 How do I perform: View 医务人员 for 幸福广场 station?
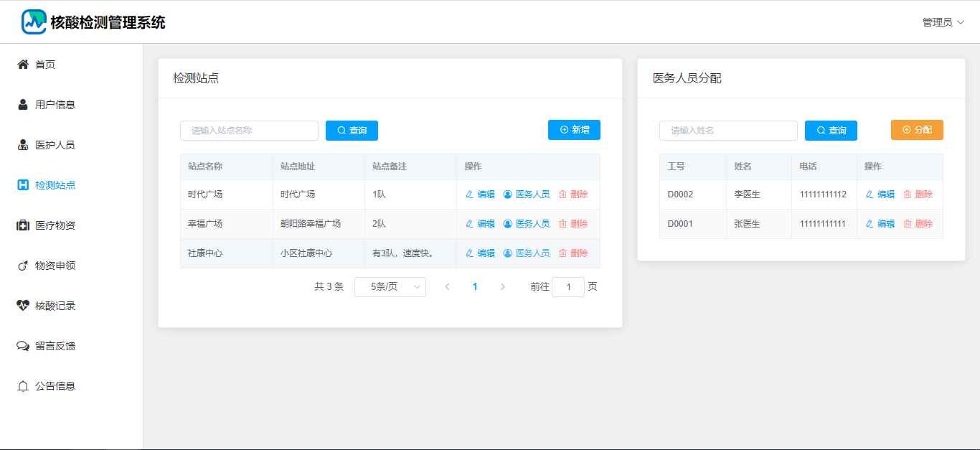click(527, 224)
